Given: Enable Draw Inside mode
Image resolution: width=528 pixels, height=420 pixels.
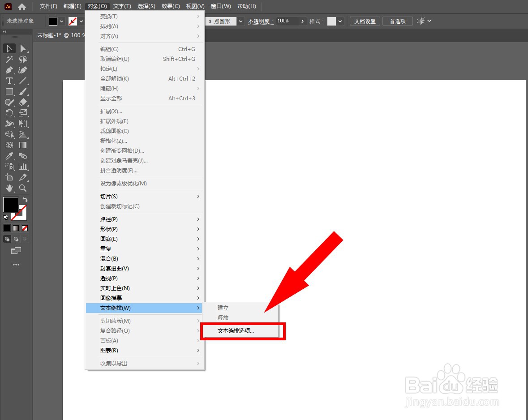Looking at the screenshot, I should point(25,239).
